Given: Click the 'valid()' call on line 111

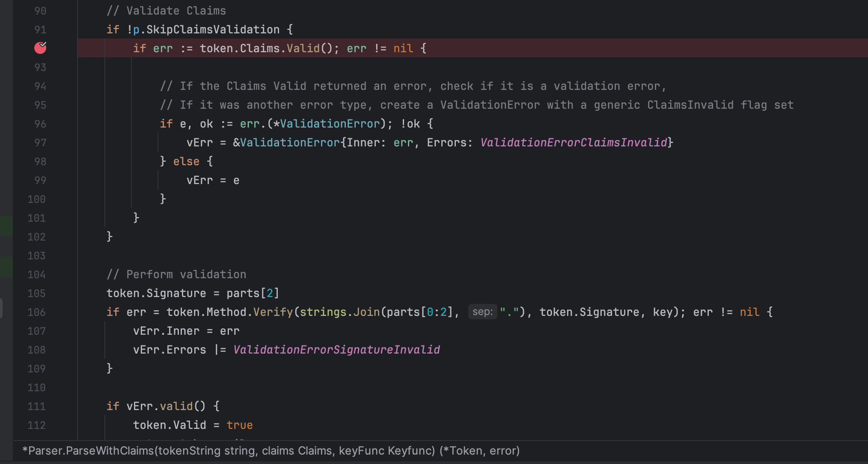Looking at the screenshot, I should coord(183,406).
